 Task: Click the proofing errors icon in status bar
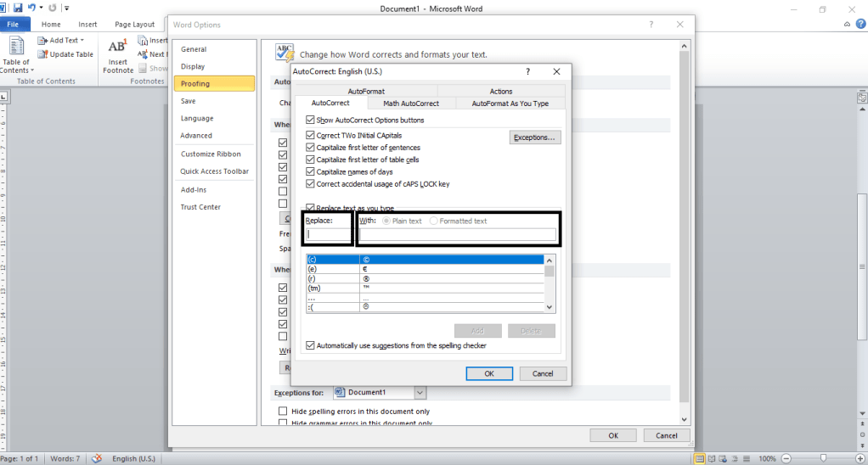(97, 458)
